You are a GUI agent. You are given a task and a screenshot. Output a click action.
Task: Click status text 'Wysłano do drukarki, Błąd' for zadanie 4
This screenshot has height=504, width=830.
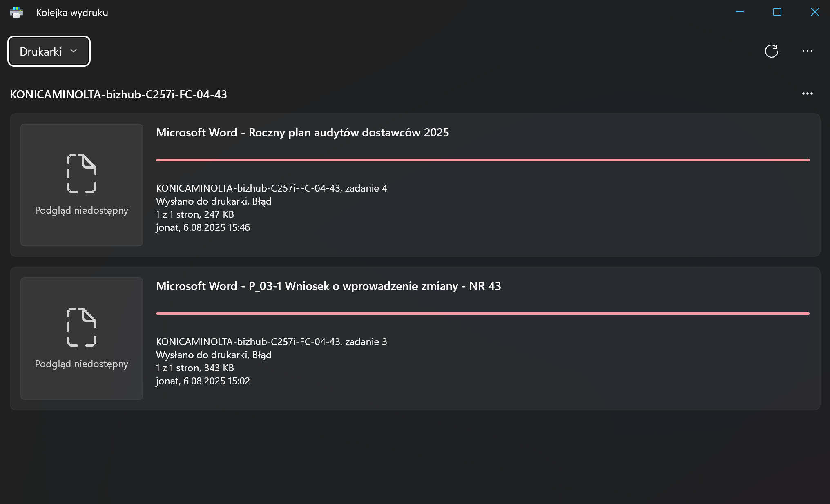tap(214, 201)
